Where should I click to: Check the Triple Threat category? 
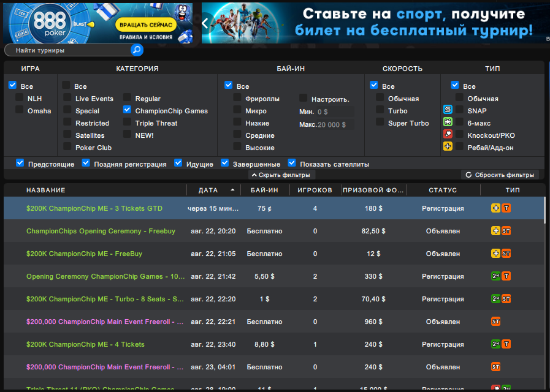click(128, 122)
